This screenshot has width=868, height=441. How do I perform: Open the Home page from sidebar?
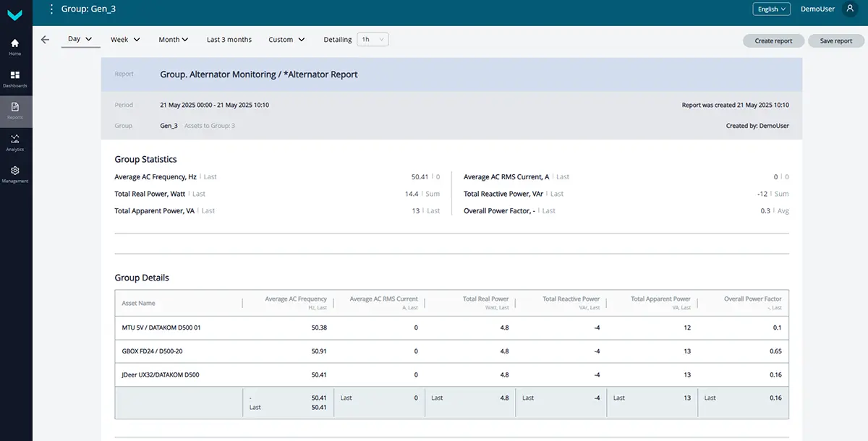[x=15, y=46]
